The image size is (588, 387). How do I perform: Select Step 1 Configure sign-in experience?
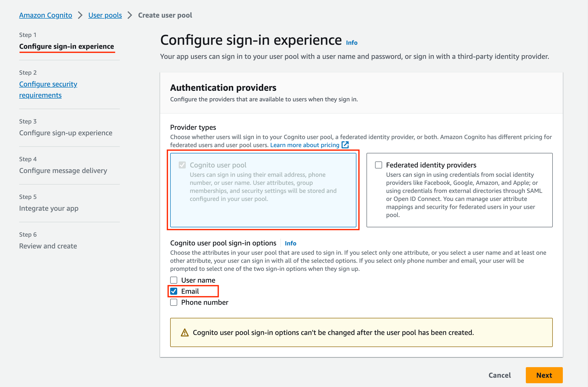tap(66, 46)
